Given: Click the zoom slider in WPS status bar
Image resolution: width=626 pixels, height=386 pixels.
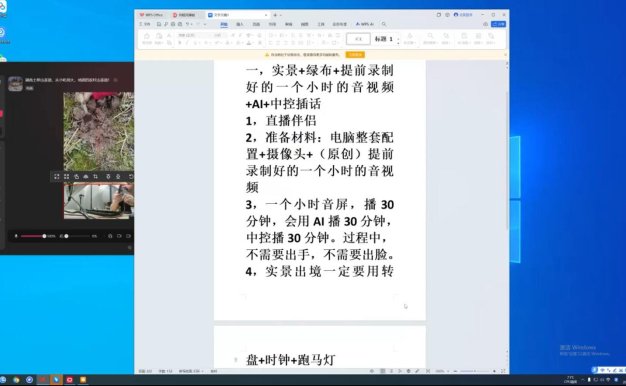Looking at the screenshot, I should point(474,371).
